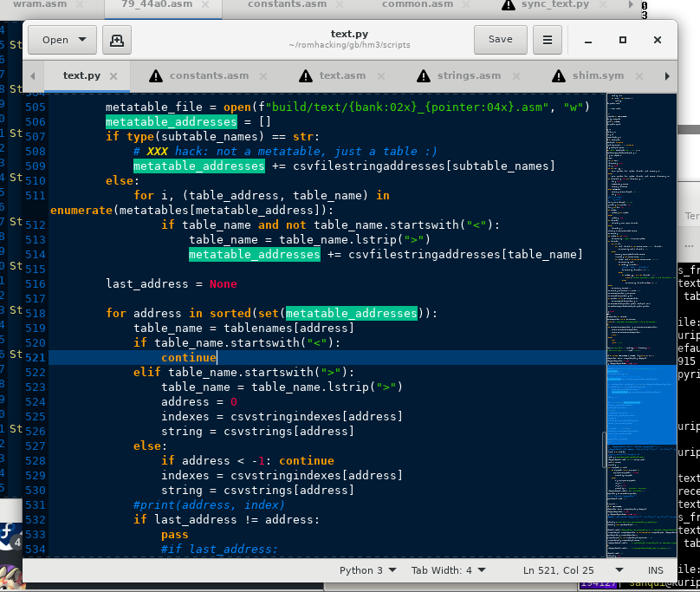Image resolution: width=700 pixels, height=592 pixels.
Task: Close the shim.sym tab
Action: pyautogui.click(x=639, y=76)
